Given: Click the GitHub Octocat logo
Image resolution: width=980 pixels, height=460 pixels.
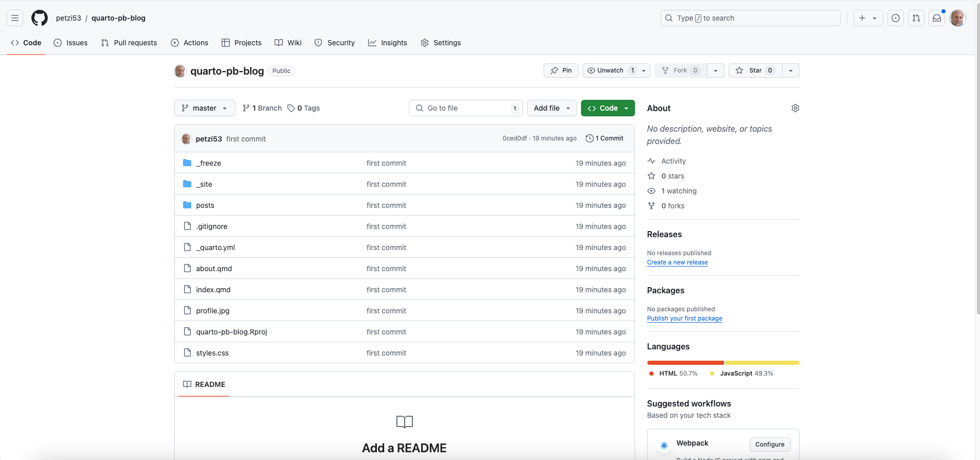Looking at the screenshot, I should pos(40,18).
